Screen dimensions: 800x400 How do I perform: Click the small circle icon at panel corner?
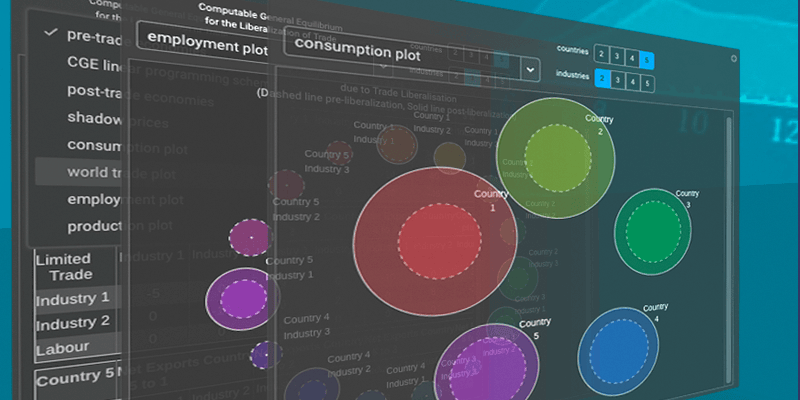tap(734, 58)
